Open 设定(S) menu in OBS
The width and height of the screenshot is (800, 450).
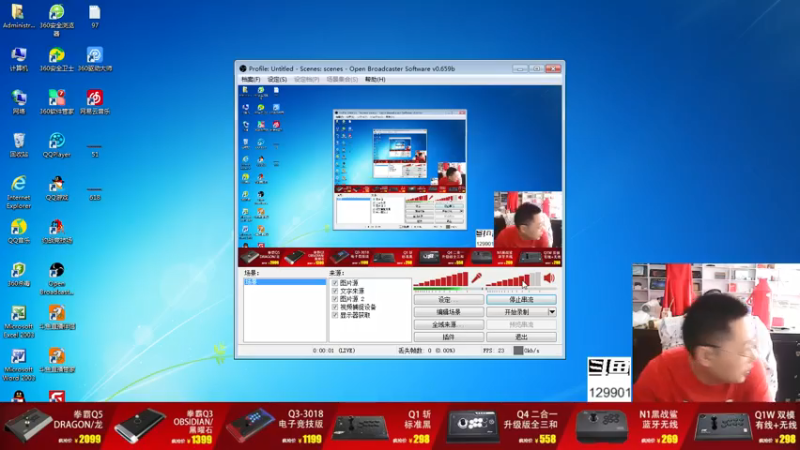click(x=277, y=80)
